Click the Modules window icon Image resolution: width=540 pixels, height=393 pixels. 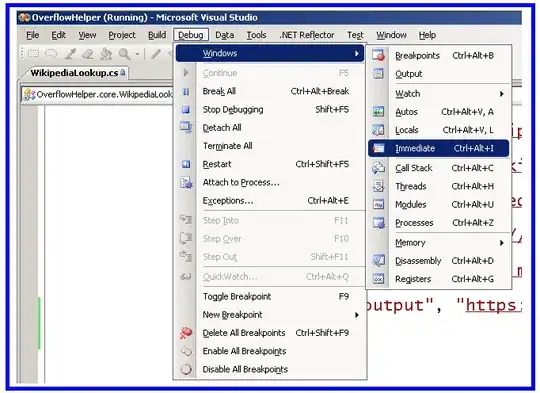(378, 204)
